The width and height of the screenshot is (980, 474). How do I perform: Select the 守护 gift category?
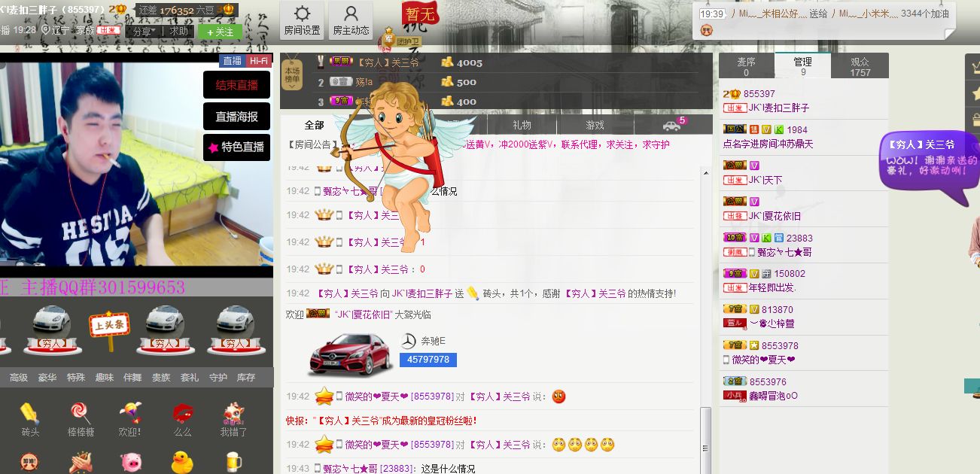[218, 378]
